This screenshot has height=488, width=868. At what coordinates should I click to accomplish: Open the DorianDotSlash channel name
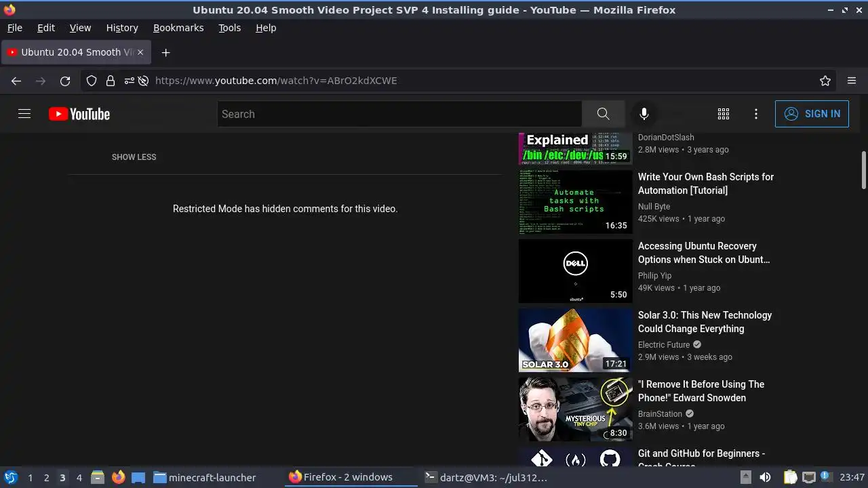click(666, 138)
